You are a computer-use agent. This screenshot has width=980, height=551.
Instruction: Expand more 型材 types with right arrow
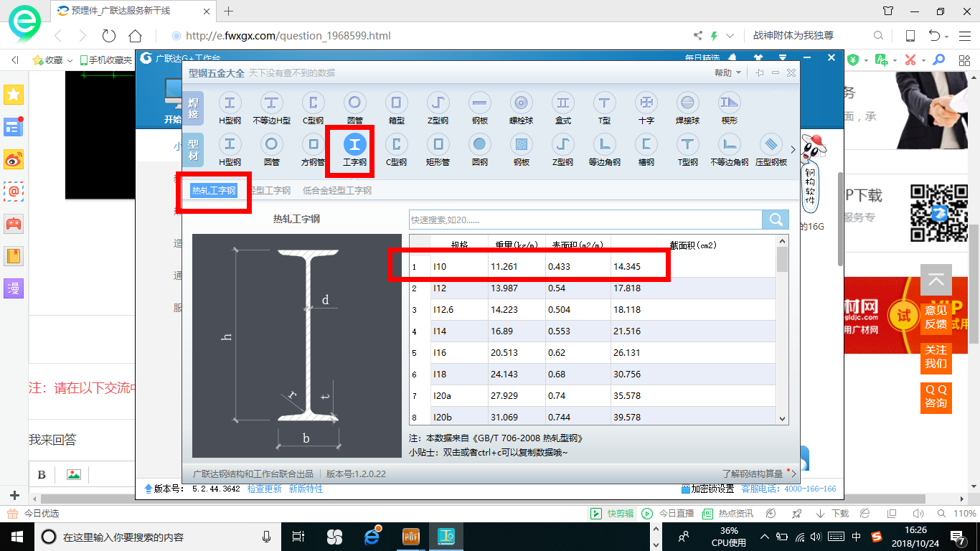793,149
